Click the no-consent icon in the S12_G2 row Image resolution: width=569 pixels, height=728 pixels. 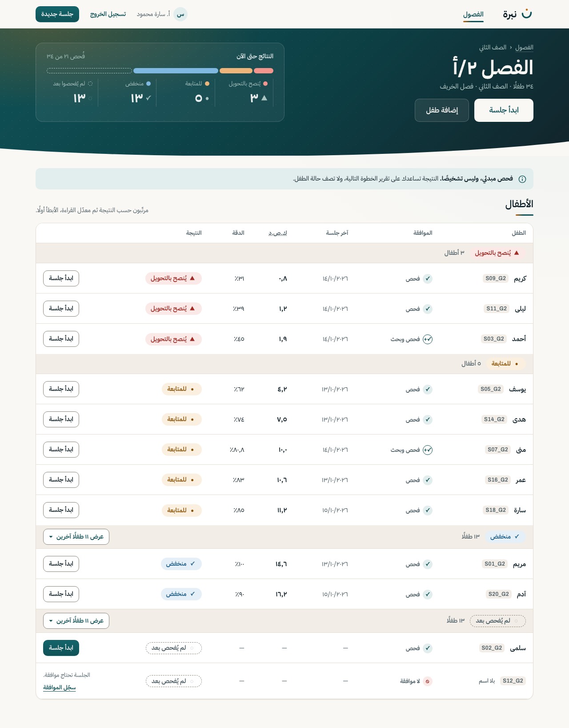(x=428, y=681)
